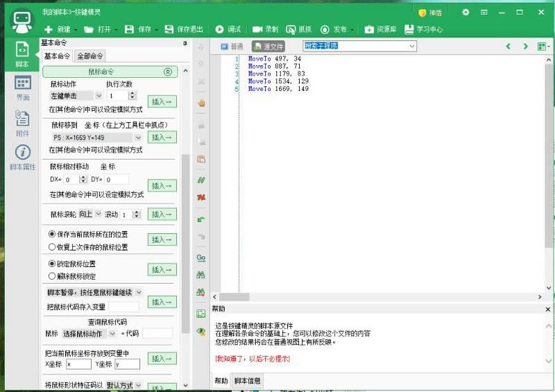Screen dimensions: 555x392
Task: Click the Go icon in the vertical toolbar
Action: pos(201,257)
